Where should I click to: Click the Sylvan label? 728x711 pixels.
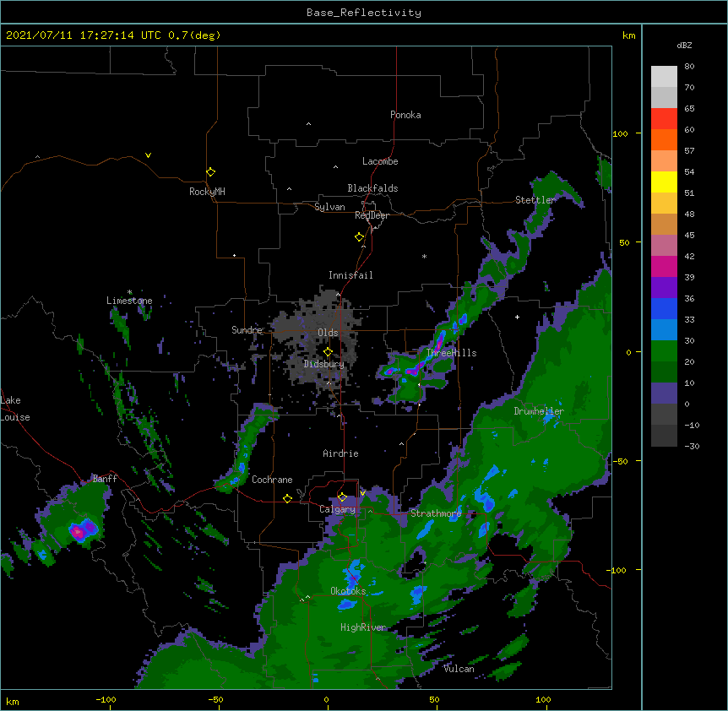point(329,207)
